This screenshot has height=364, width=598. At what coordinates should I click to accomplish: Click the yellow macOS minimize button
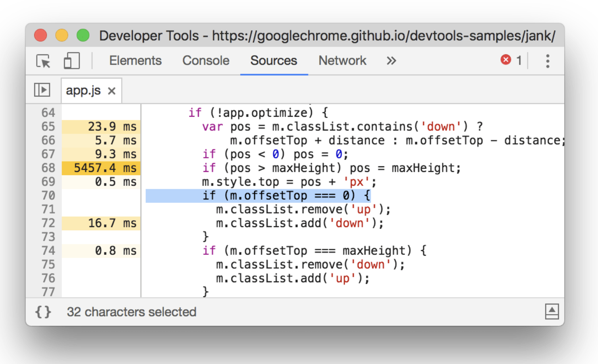pos(62,35)
